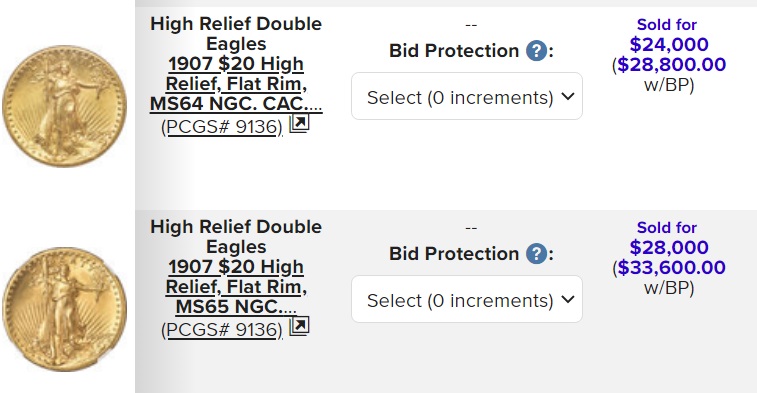View MS65 gold double eagle coin thumbnail
The height and width of the screenshot is (393, 757).
click(x=64, y=309)
